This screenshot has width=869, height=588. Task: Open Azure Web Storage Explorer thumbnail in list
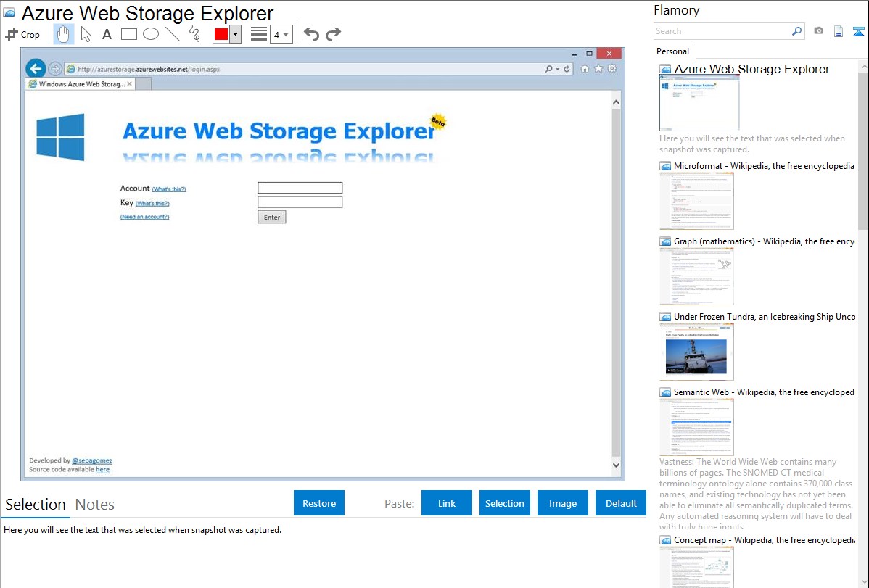pyautogui.click(x=699, y=104)
